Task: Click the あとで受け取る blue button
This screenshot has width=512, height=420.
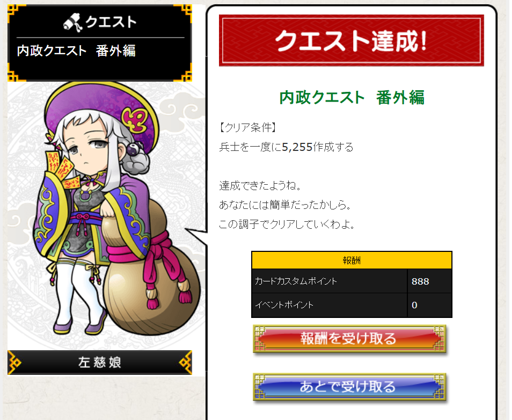Action: (349, 387)
